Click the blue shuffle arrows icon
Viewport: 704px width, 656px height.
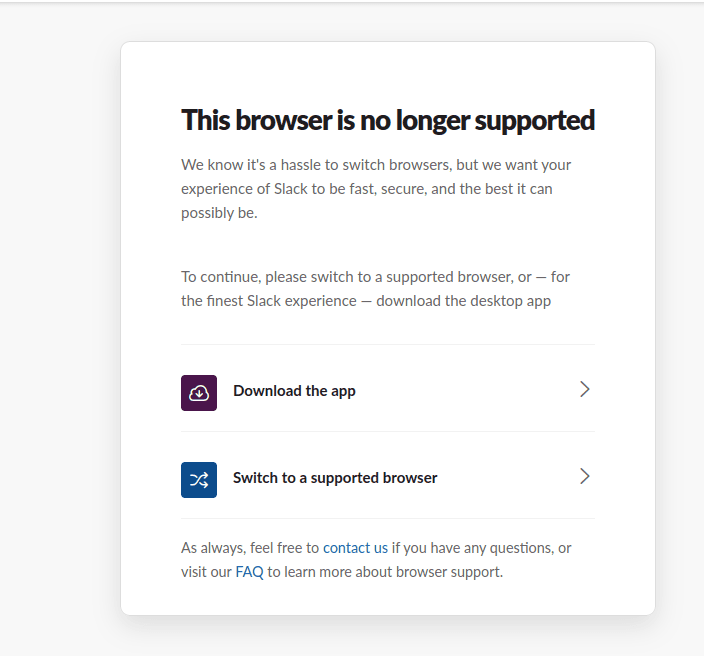tap(199, 479)
